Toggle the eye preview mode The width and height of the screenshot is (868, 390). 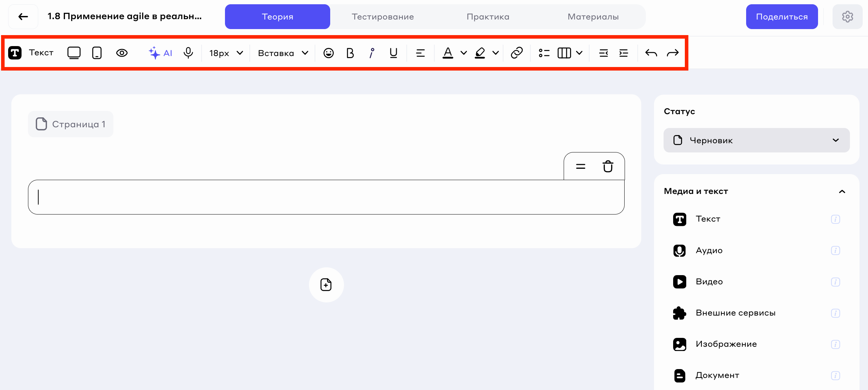click(x=122, y=53)
